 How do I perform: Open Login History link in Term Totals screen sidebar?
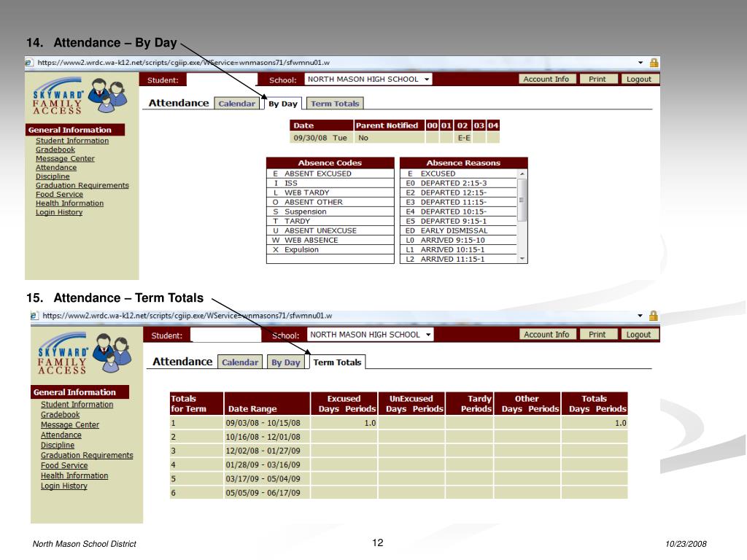tap(64, 486)
